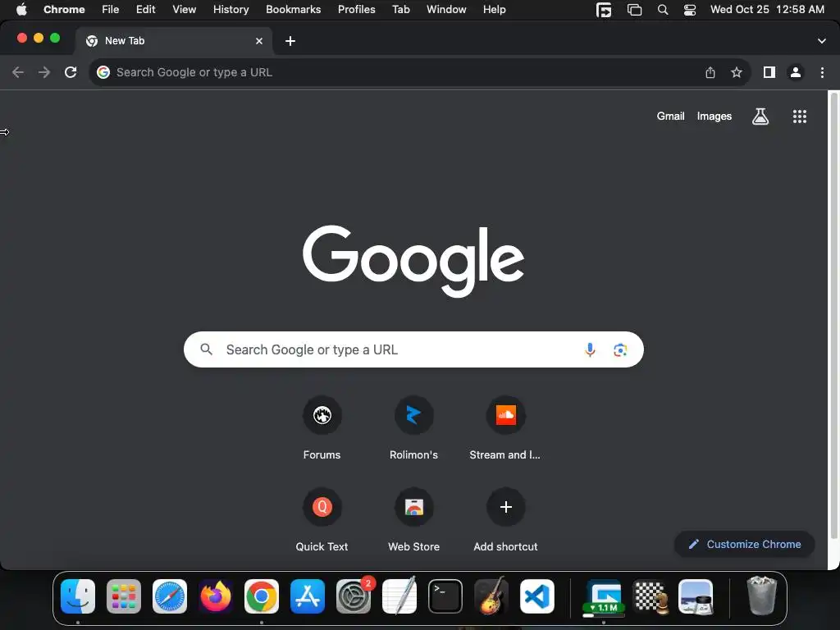Open Chrome three-dot menu
This screenshot has width=840, height=630.
pos(822,72)
